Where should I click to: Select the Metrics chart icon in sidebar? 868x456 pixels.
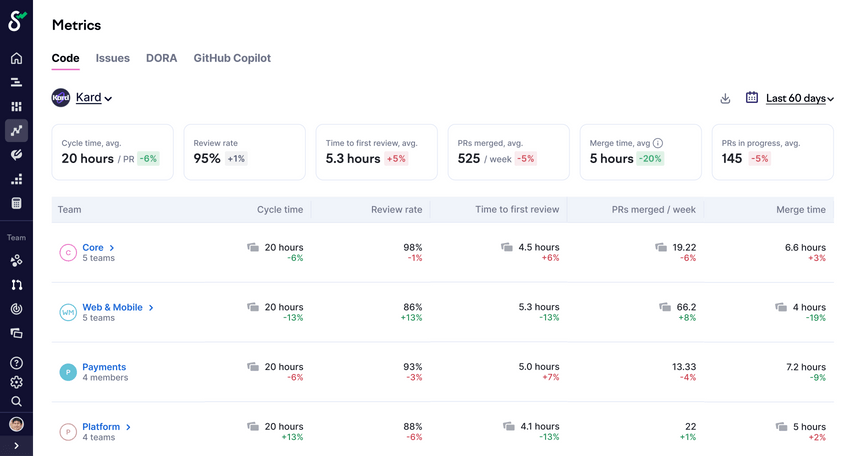click(x=17, y=131)
